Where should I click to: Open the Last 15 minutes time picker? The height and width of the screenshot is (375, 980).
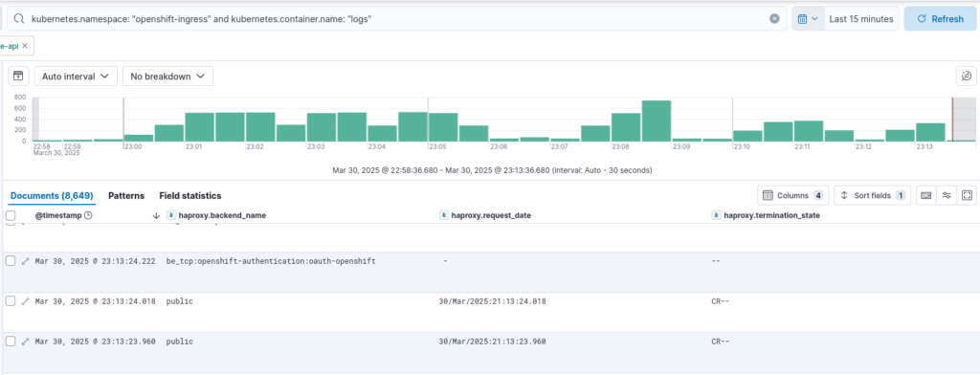click(x=861, y=19)
